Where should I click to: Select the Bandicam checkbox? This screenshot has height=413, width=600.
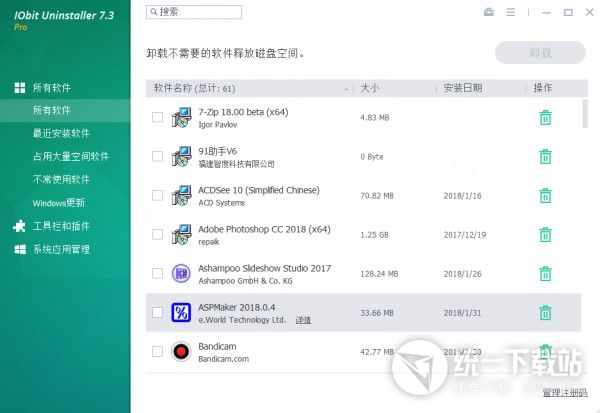pyautogui.click(x=157, y=351)
